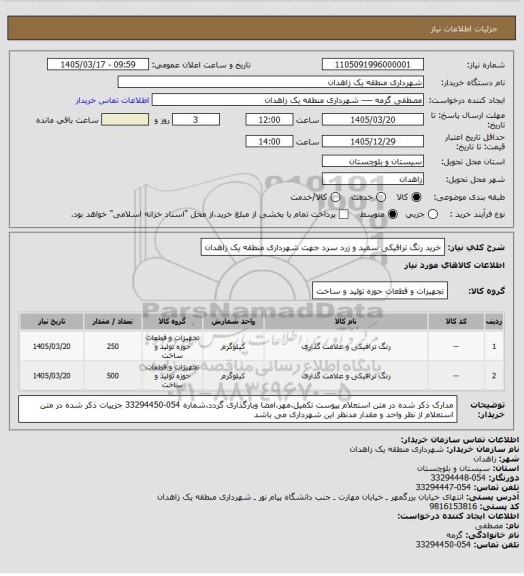Click the buyer notes text box

[237, 409]
